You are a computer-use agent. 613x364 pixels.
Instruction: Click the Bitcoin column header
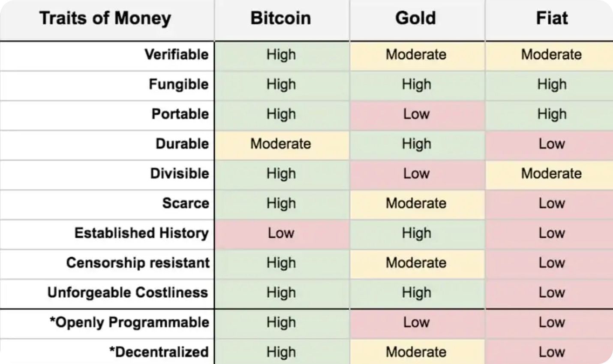(x=281, y=18)
